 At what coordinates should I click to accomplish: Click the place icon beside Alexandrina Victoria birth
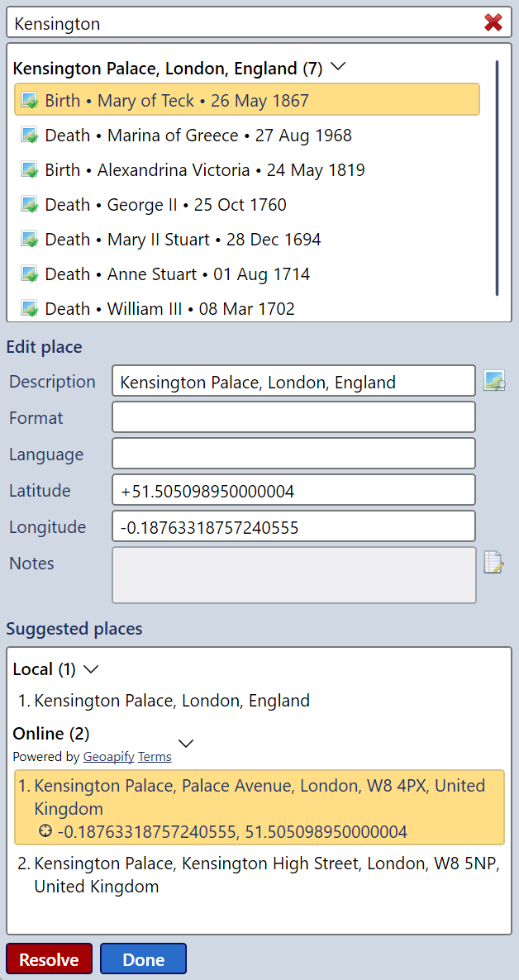click(x=30, y=170)
